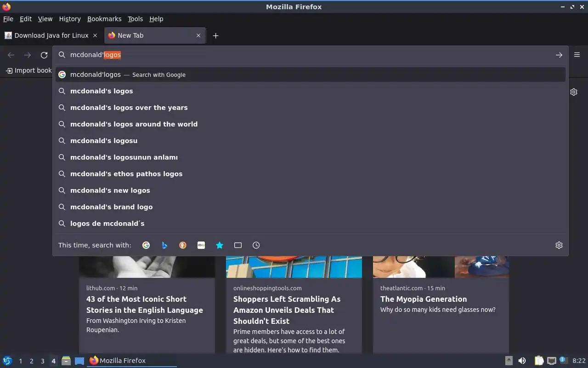Click the lithub story thumbnail image

click(x=147, y=267)
